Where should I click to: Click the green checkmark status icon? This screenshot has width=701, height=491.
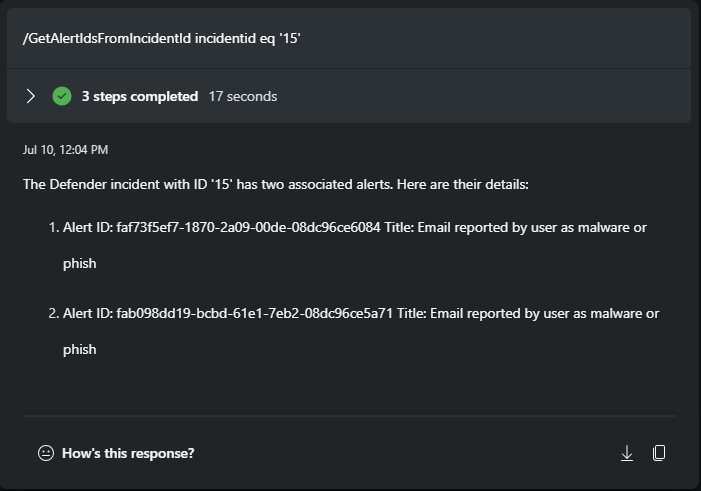pos(62,96)
